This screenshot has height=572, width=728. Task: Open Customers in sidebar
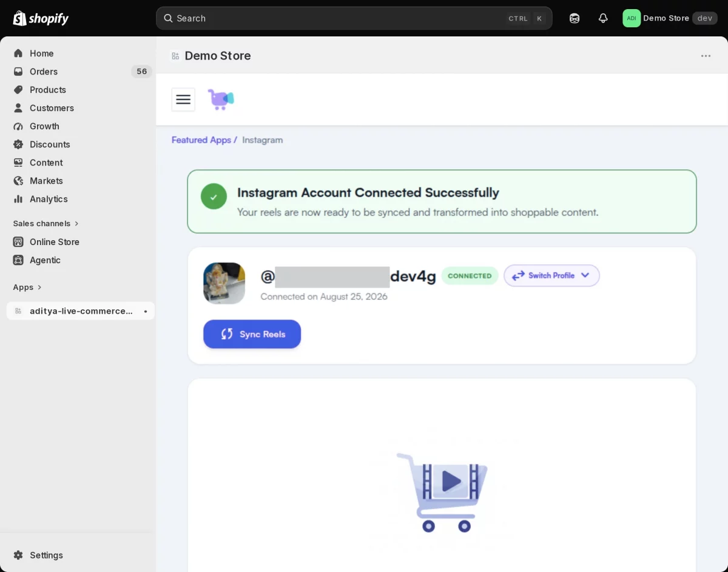(x=80, y=108)
